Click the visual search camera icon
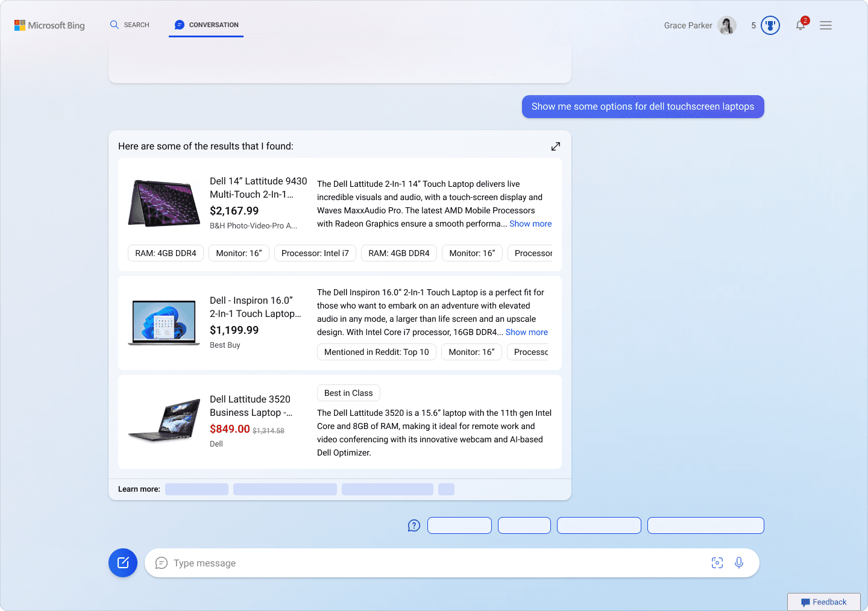The height and width of the screenshot is (611, 868). coord(717,563)
